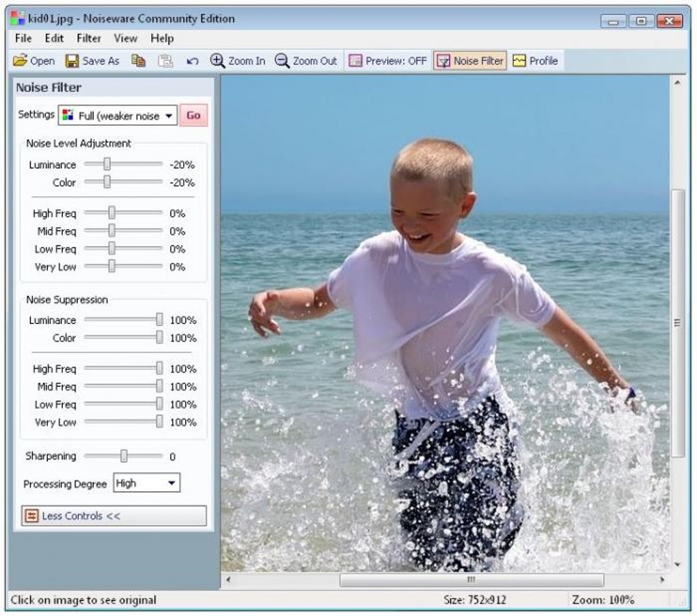Click the Sharpening value '0'
The width and height of the screenshot is (697, 616).
(x=172, y=457)
